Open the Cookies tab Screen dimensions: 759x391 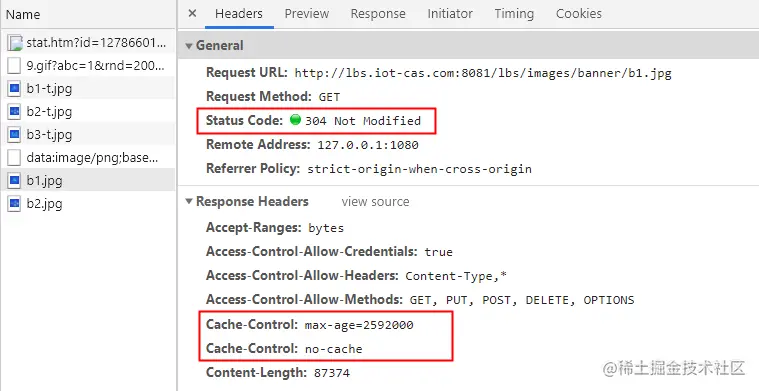579,14
